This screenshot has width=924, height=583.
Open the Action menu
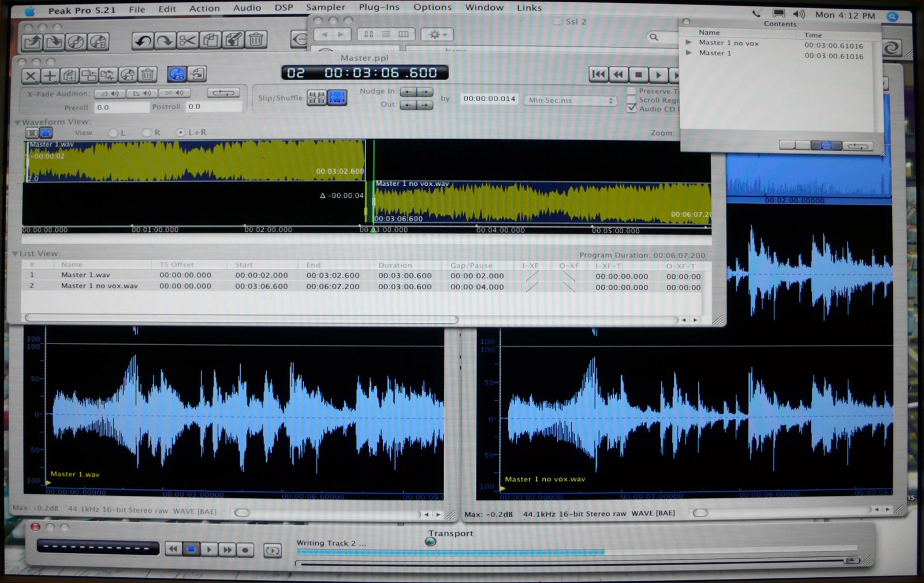point(204,9)
